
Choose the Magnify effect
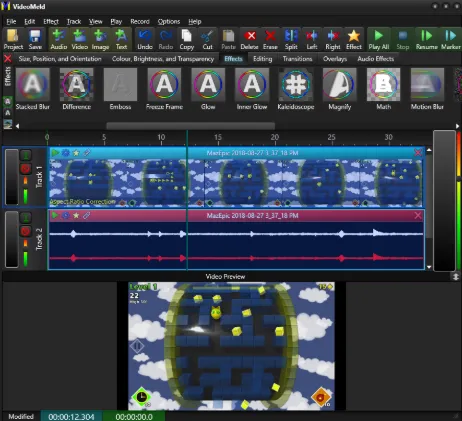340,89
